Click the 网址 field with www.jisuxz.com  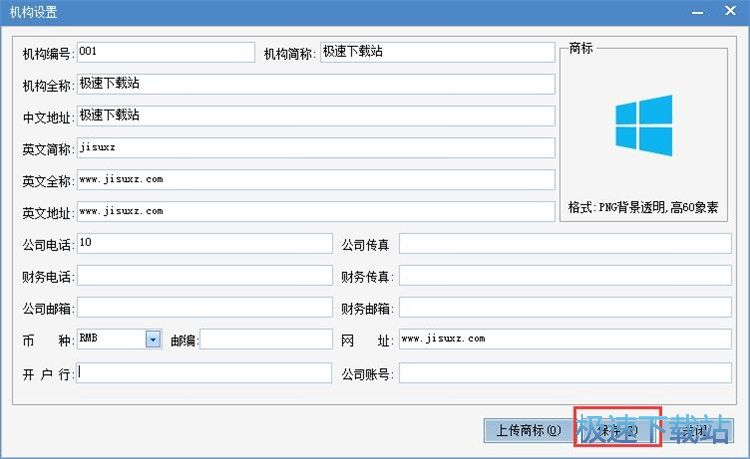565,339
